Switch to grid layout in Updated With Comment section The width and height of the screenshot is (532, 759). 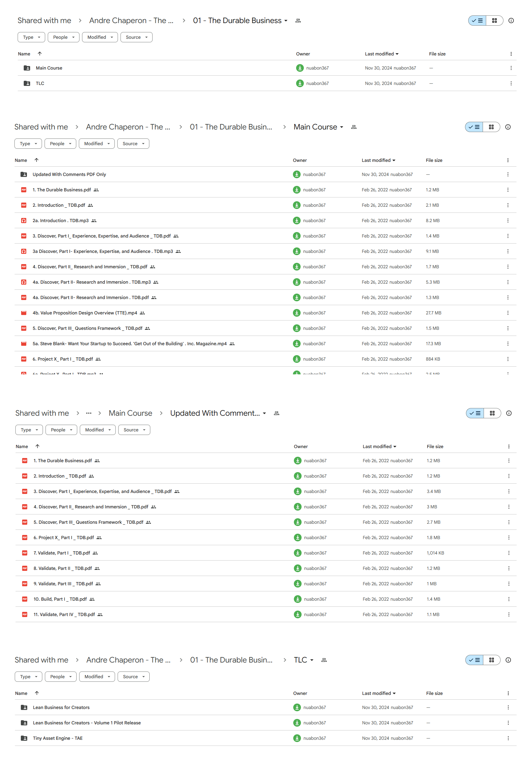(492, 413)
